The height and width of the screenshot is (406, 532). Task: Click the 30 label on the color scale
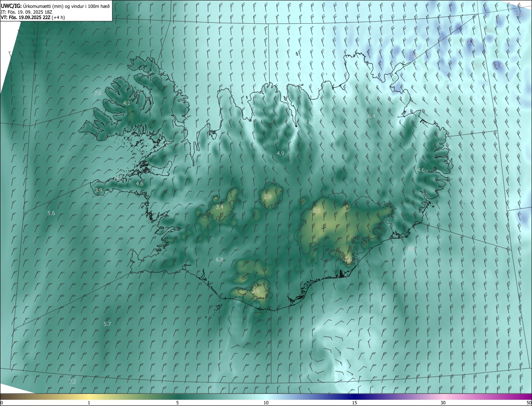pyautogui.click(x=443, y=403)
